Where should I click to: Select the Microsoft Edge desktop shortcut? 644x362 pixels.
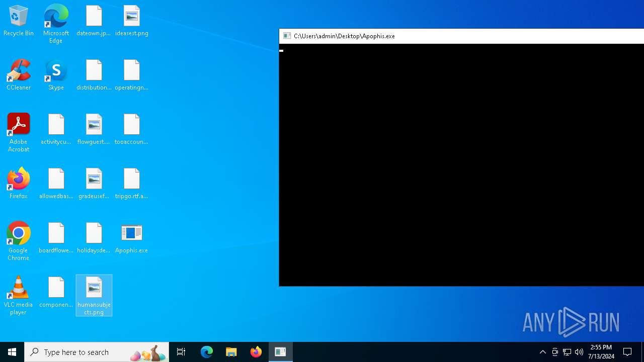(x=56, y=24)
